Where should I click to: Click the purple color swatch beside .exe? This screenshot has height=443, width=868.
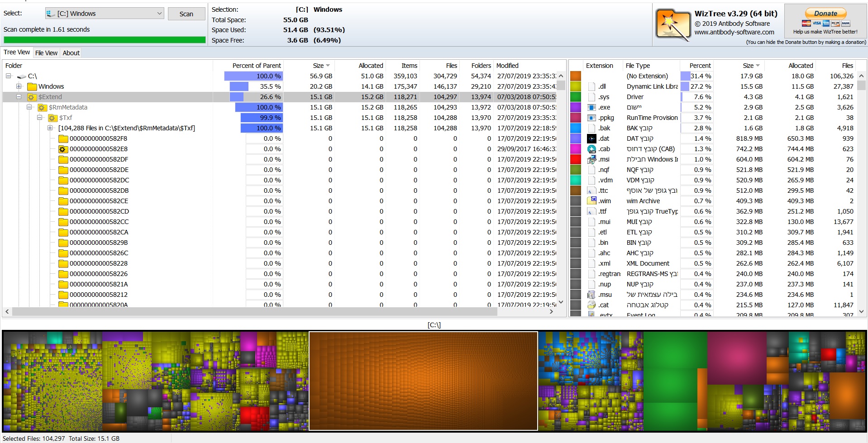(x=576, y=107)
